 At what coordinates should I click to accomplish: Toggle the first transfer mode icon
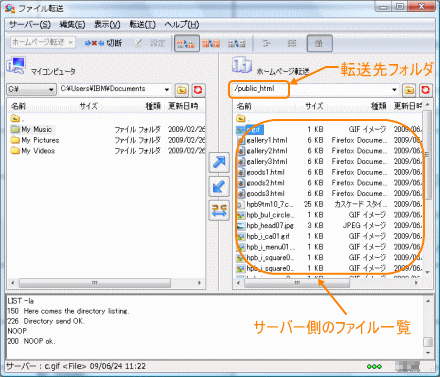click(187, 43)
